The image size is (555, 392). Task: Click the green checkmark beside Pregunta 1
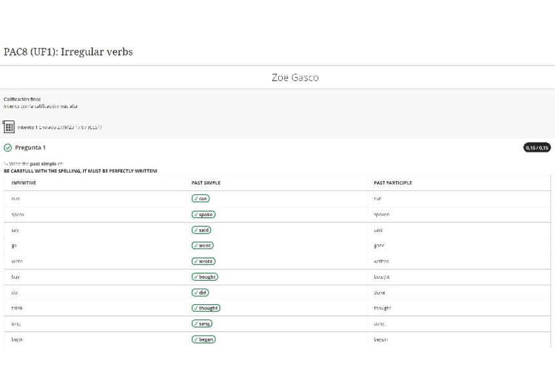click(x=8, y=148)
